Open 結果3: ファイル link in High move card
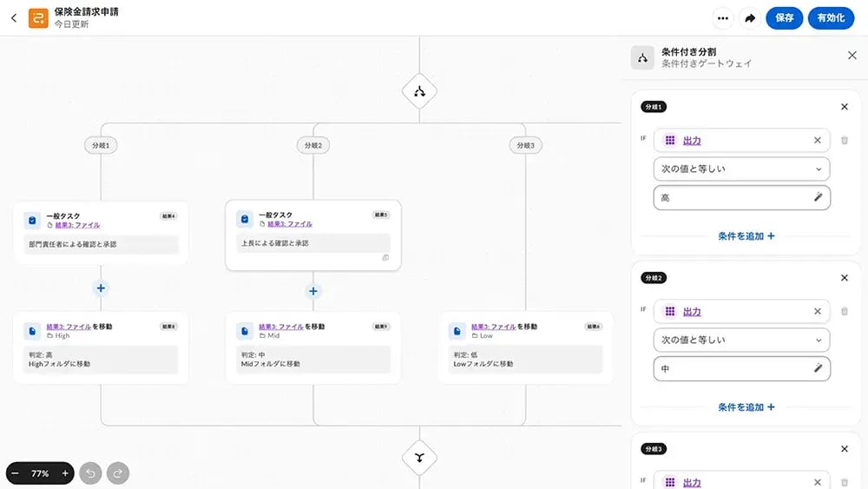The width and height of the screenshot is (868, 489). pos(69,327)
